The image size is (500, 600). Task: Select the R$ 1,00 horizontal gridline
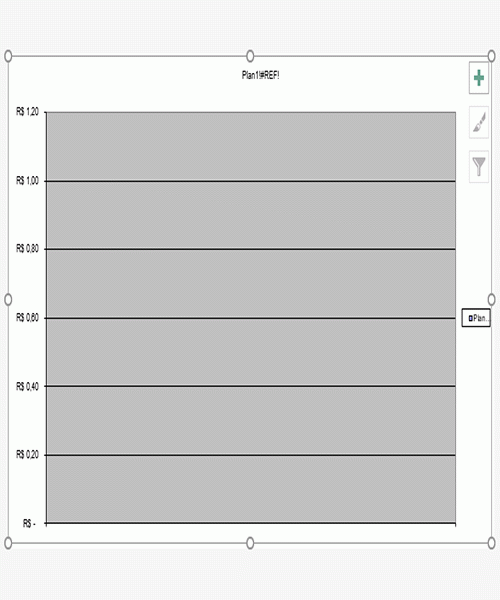[x=251, y=181]
